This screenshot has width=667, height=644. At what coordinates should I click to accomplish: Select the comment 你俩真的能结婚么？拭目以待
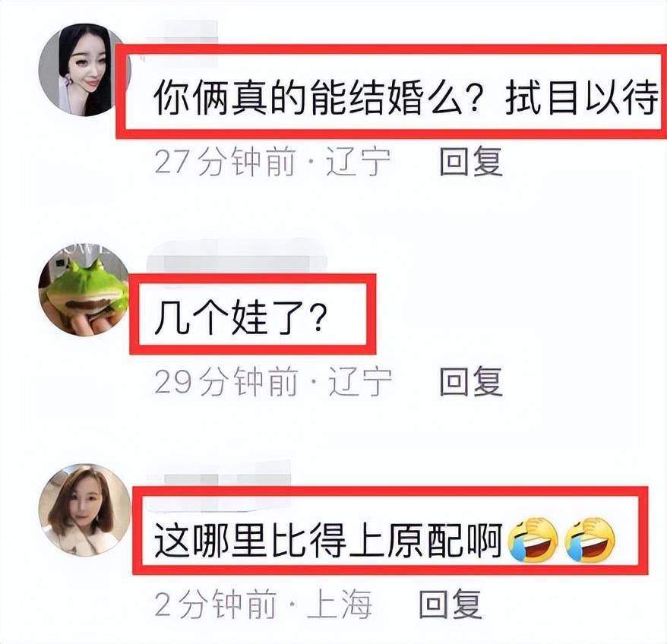[406, 97]
